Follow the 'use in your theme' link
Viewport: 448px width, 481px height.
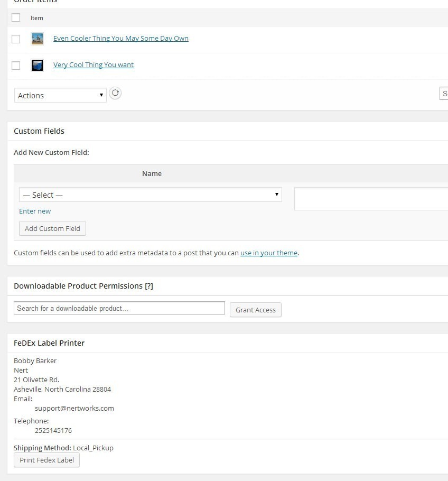click(x=268, y=253)
